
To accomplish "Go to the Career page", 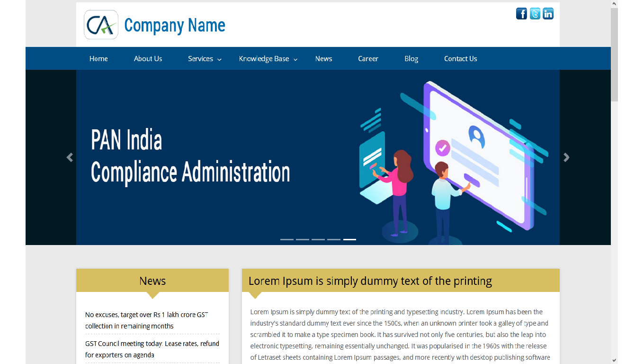I will tap(368, 59).
